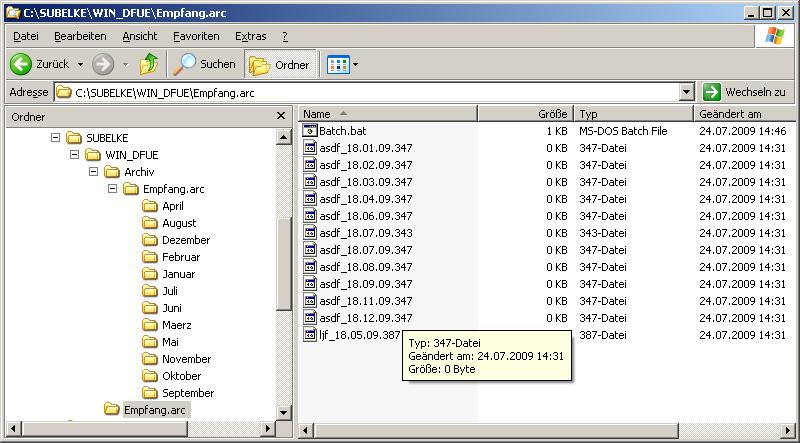The image size is (800, 443).
Task: Click the Wechseln zu button
Action: [745, 92]
